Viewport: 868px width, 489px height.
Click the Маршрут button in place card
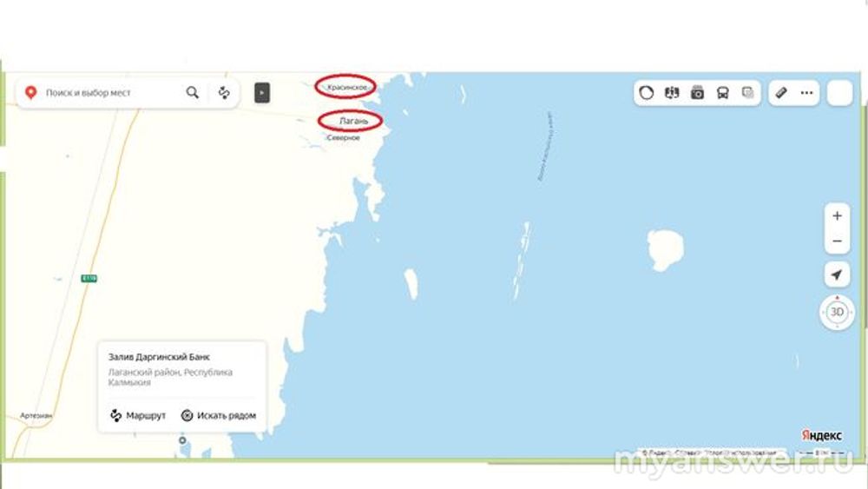138,415
